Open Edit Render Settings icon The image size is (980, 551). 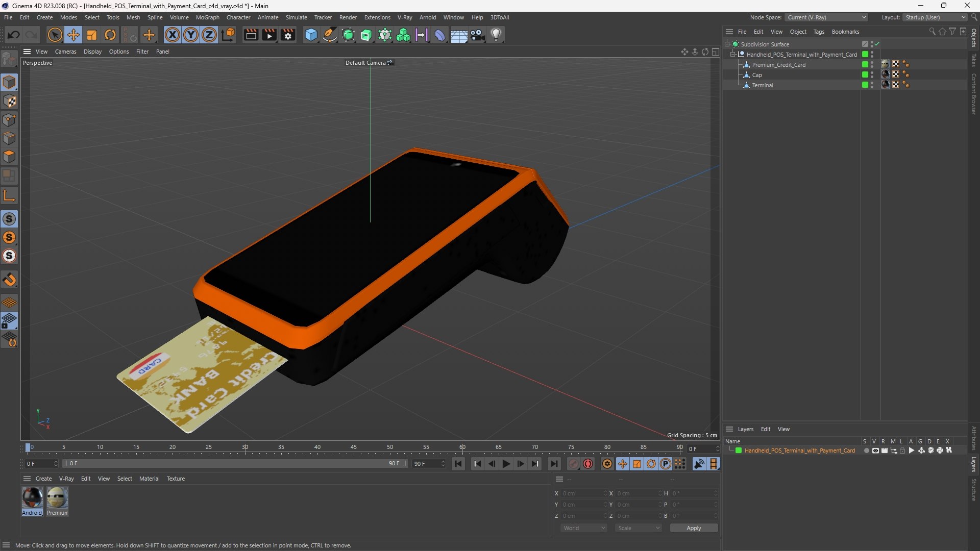(x=288, y=35)
